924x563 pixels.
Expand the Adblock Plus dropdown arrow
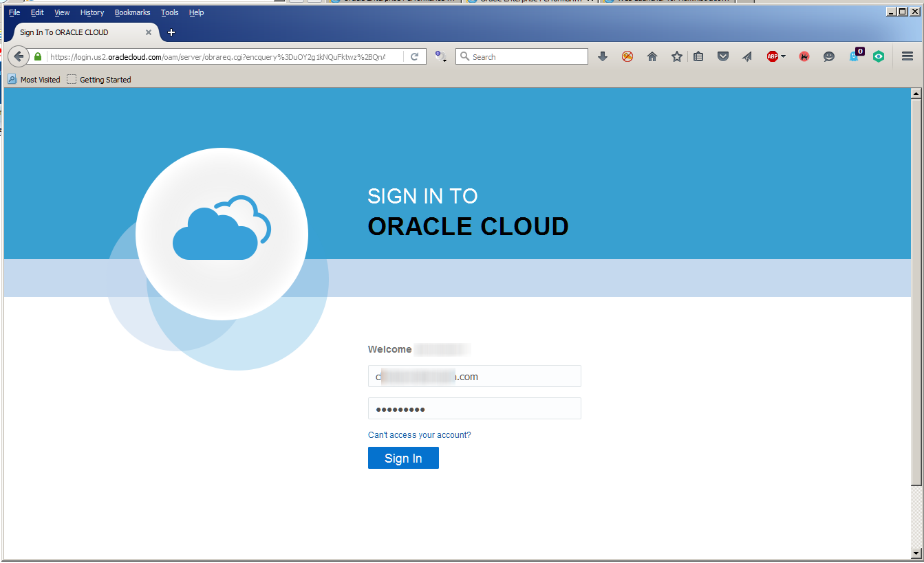tap(783, 57)
